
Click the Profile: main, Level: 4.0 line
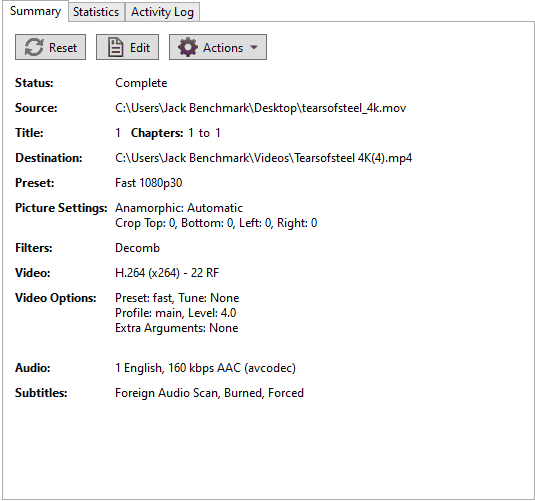point(175,313)
